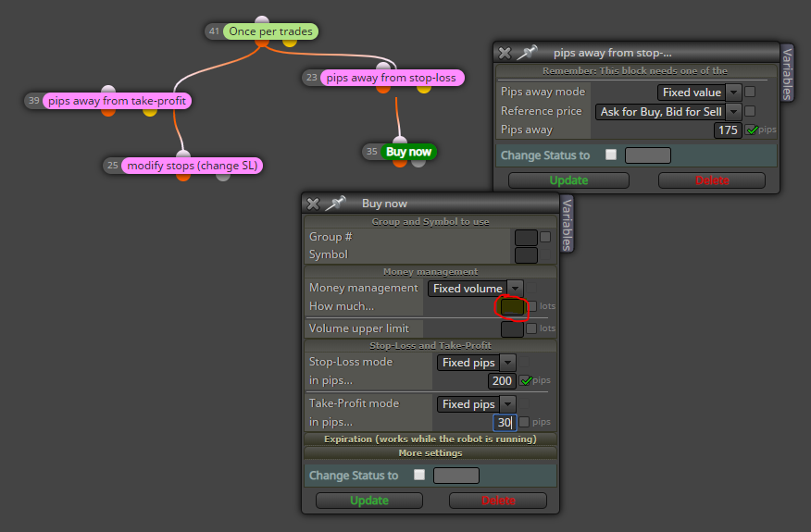This screenshot has height=532, width=811.
Task: Enable the Take-Profit pips checkbox
Action: pos(524,422)
